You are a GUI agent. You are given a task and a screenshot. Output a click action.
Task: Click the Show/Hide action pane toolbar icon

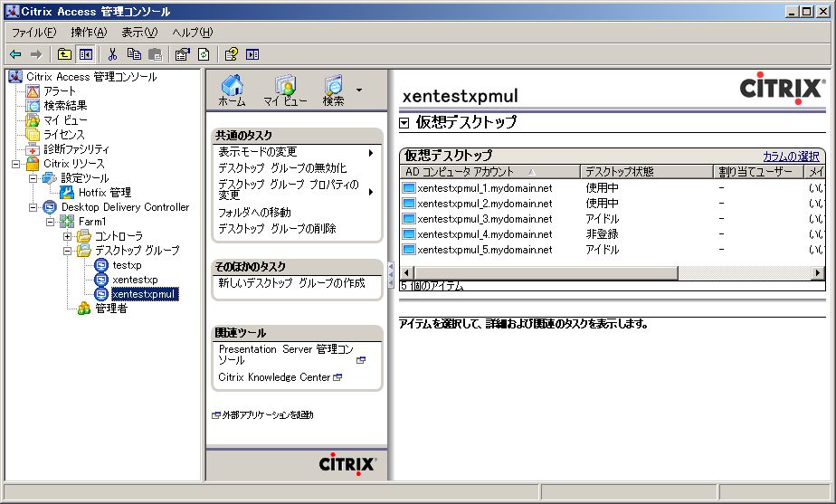tap(252, 54)
